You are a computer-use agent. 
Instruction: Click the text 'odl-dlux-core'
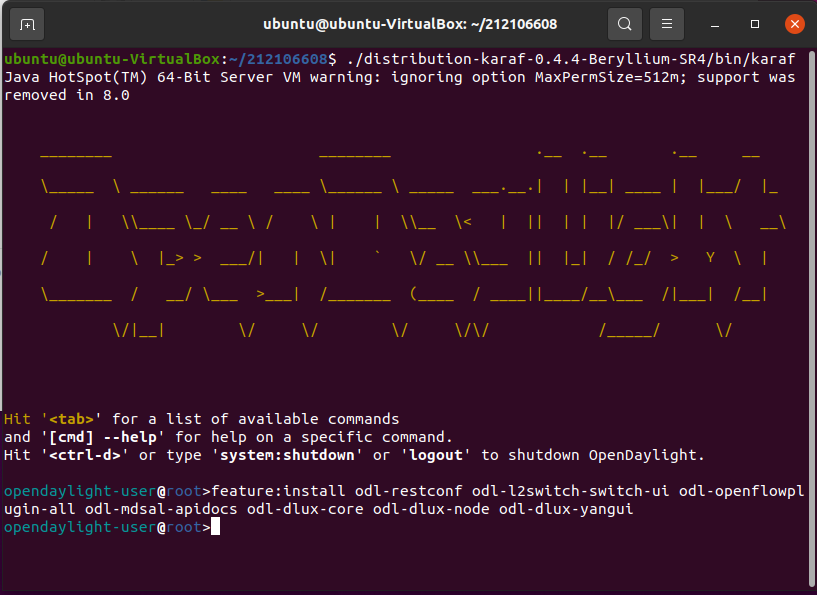305,509
